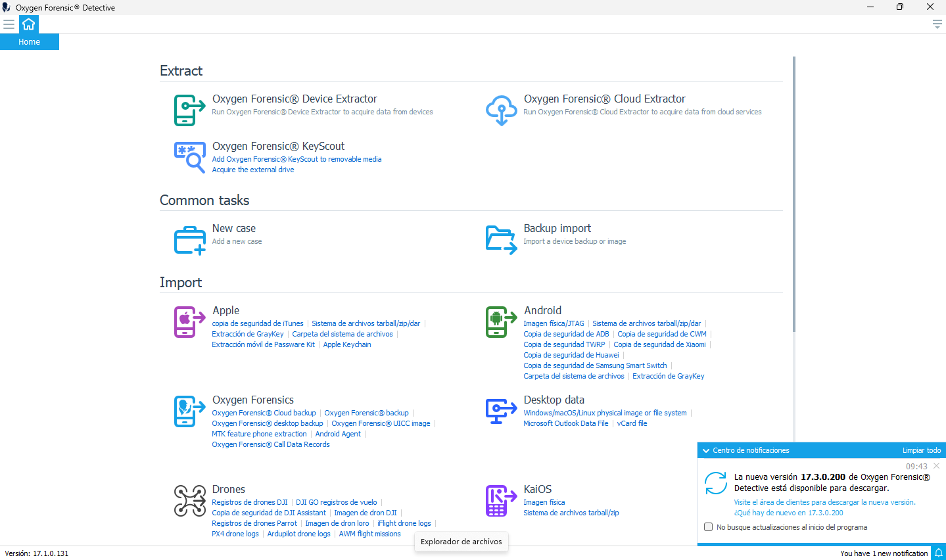Click the update refresh icon in notification

[x=716, y=483]
